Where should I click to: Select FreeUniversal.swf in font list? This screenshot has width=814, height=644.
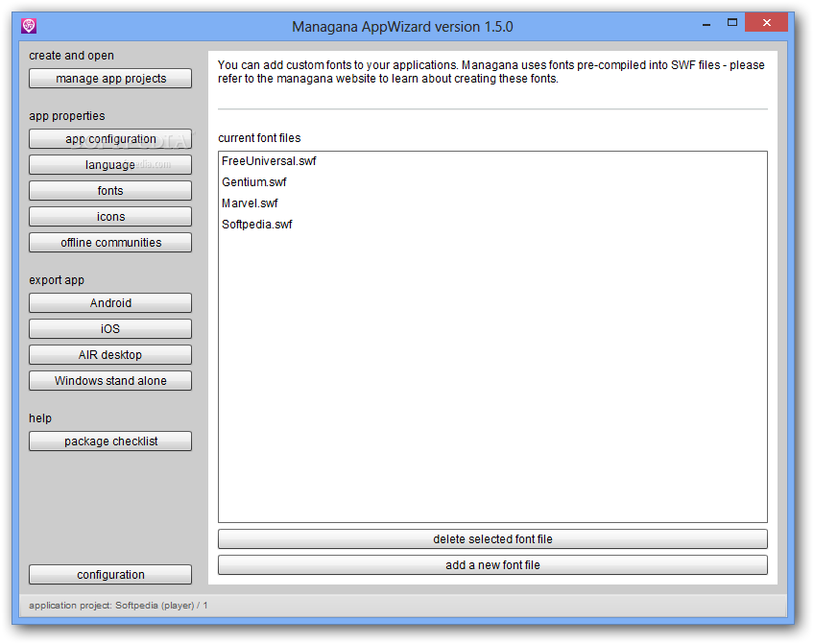[492, 161]
